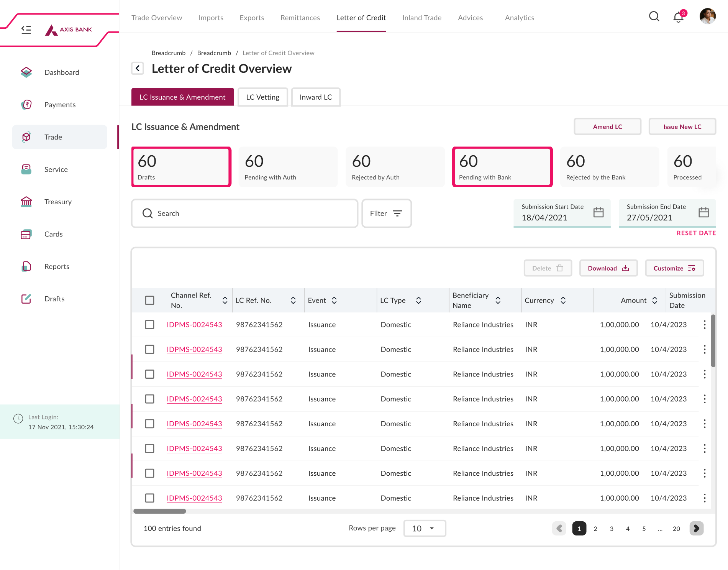Expand the Rows per page dropdown

coord(425,528)
